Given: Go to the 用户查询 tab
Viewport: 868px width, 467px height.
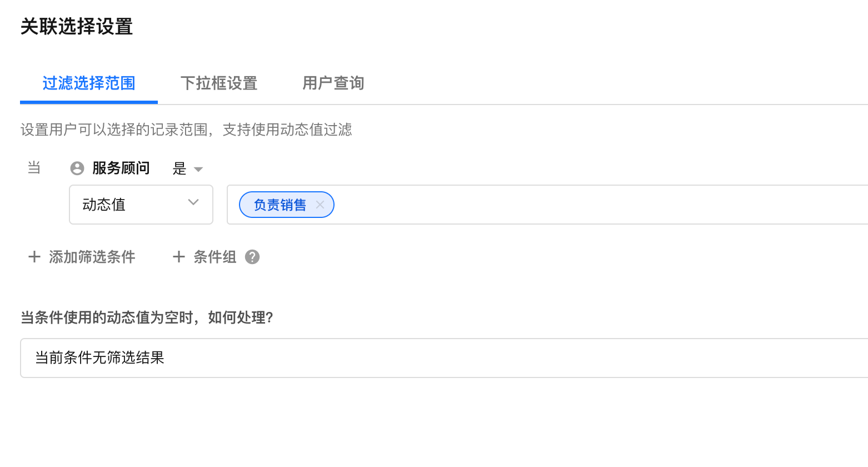Looking at the screenshot, I should click(333, 83).
